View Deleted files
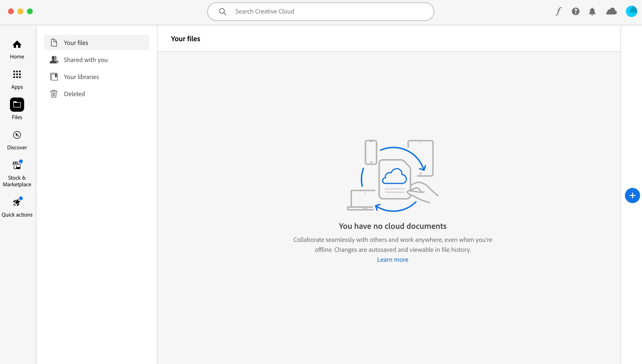 coord(74,94)
